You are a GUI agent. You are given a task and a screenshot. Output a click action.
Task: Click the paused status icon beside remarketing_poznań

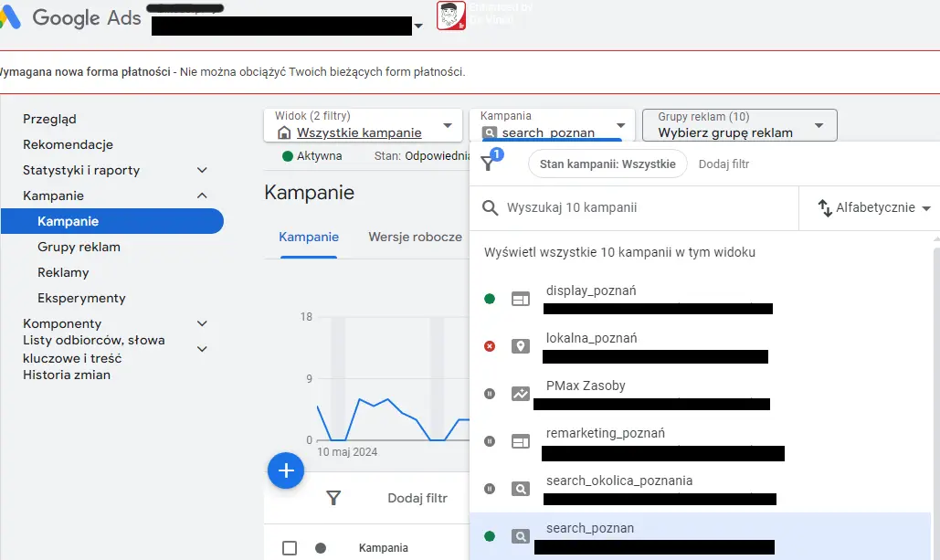point(490,441)
